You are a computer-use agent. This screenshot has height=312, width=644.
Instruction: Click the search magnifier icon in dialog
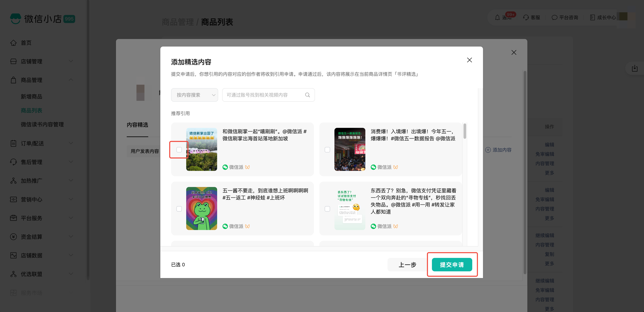[x=308, y=95]
